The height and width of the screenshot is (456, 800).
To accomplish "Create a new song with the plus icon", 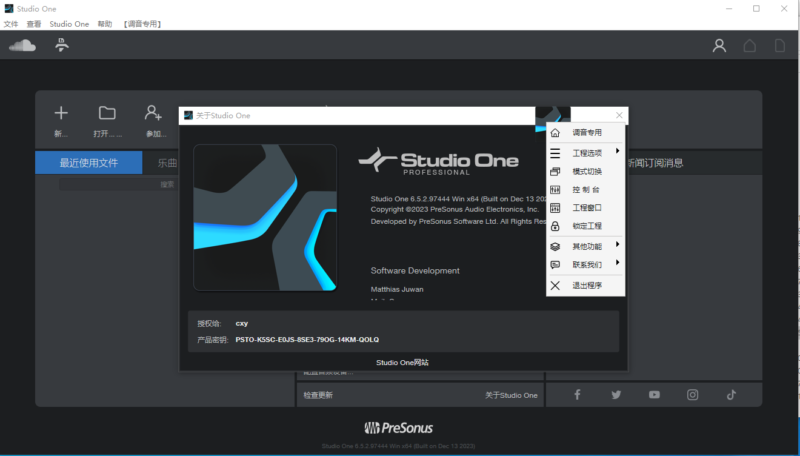I will [x=61, y=113].
